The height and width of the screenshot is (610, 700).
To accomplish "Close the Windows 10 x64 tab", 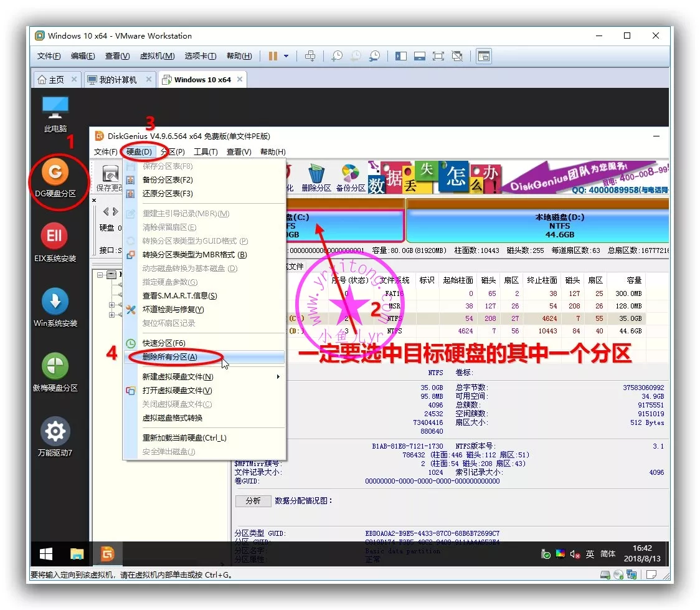I will (240, 79).
